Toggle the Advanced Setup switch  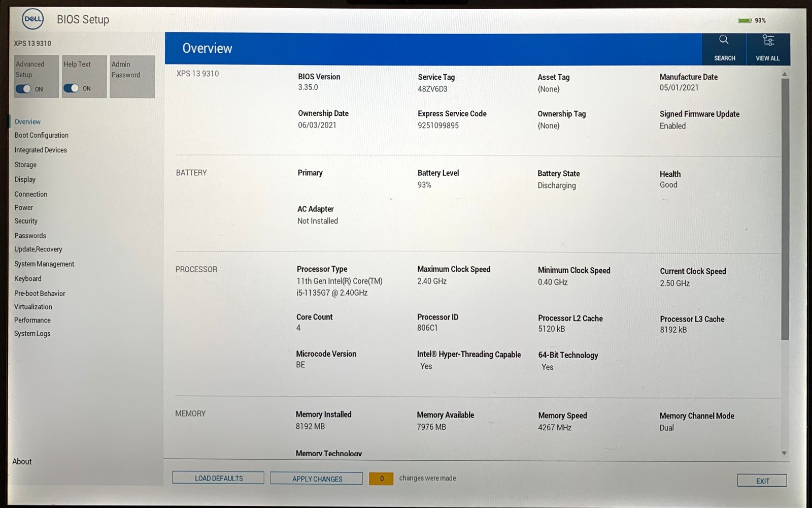23,89
